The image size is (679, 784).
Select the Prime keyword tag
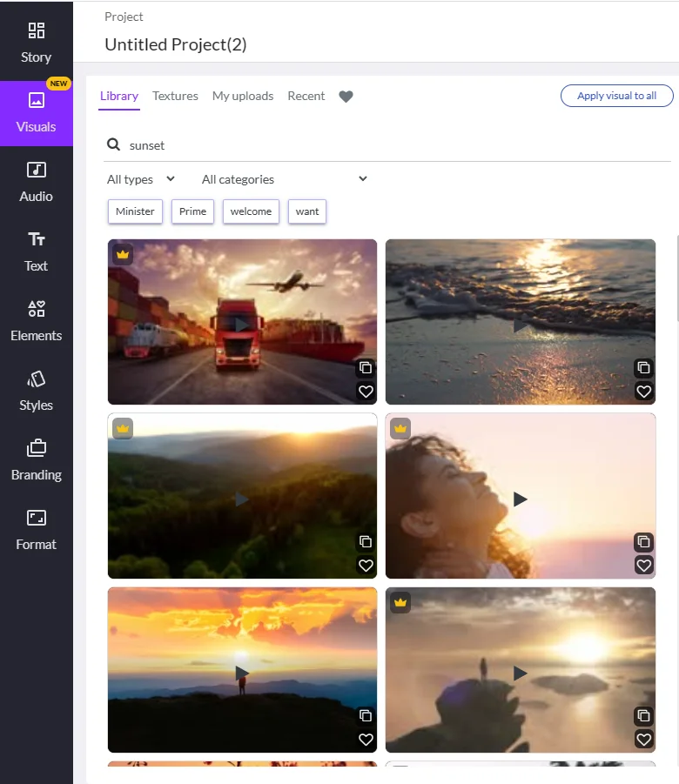click(192, 211)
